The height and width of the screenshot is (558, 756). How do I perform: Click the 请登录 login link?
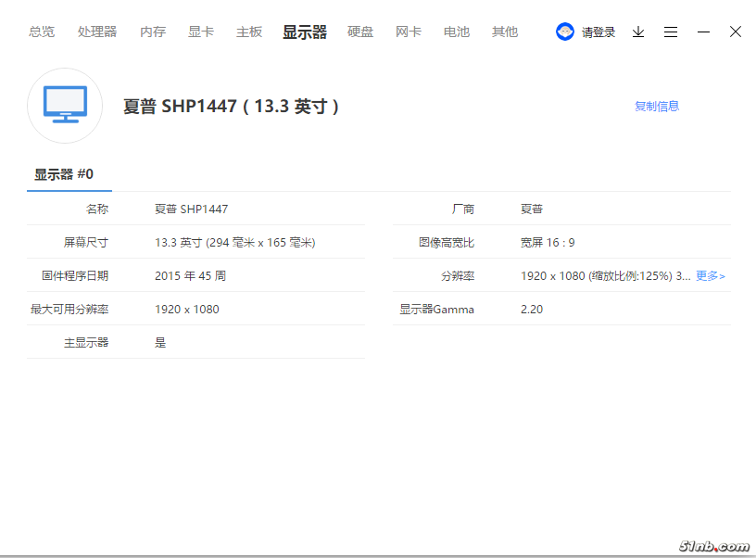(598, 32)
